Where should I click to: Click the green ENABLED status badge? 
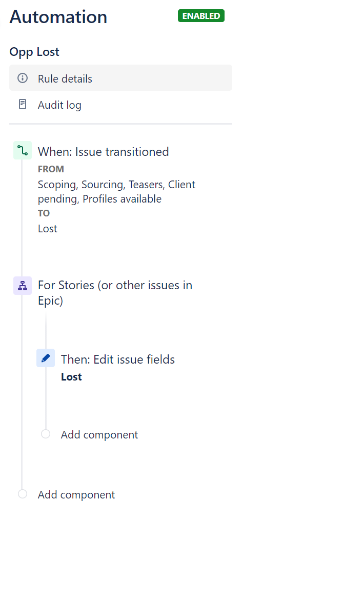pyautogui.click(x=201, y=16)
